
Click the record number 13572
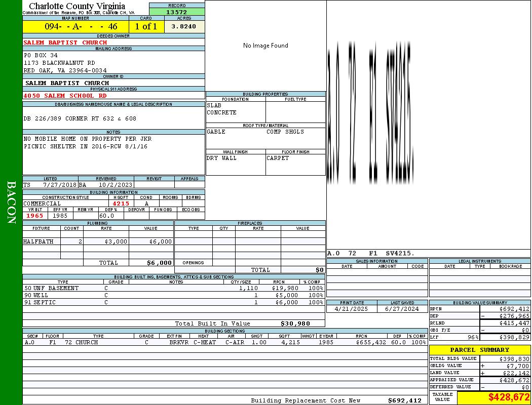tap(176, 12)
